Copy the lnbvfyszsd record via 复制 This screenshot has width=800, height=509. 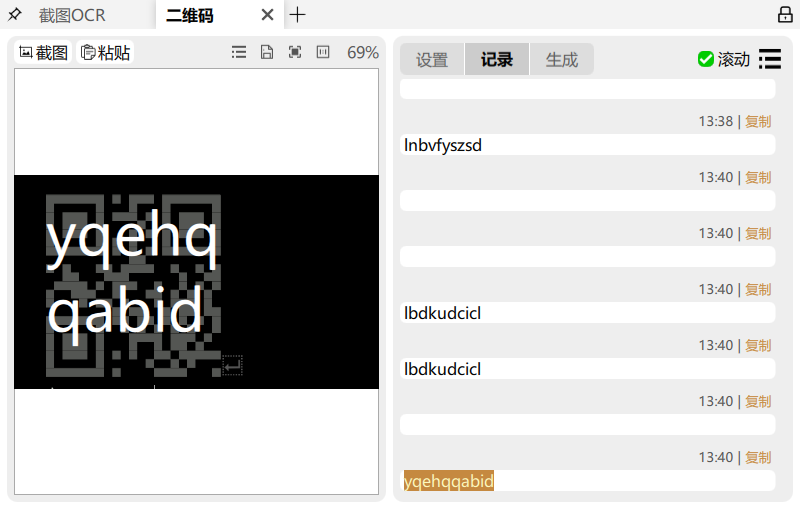758,121
